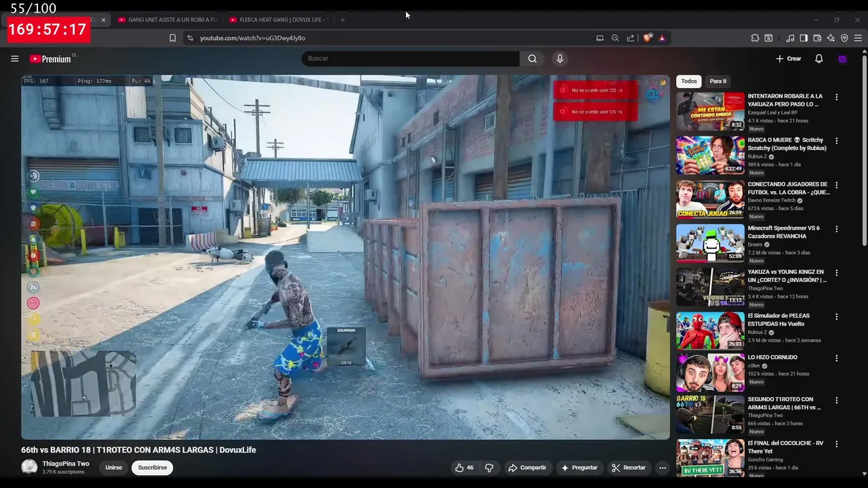Click the search magnifier button
The image size is (868, 488).
(x=532, y=59)
